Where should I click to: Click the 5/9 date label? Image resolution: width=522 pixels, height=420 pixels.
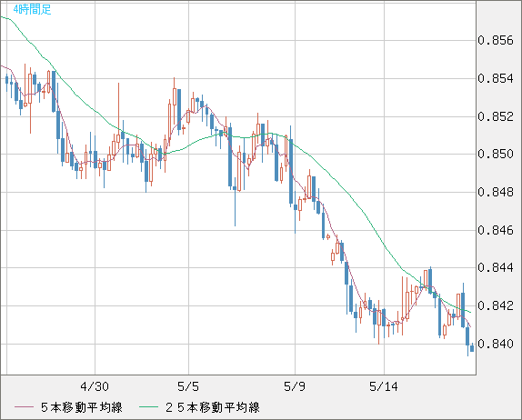click(x=295, y=386)
